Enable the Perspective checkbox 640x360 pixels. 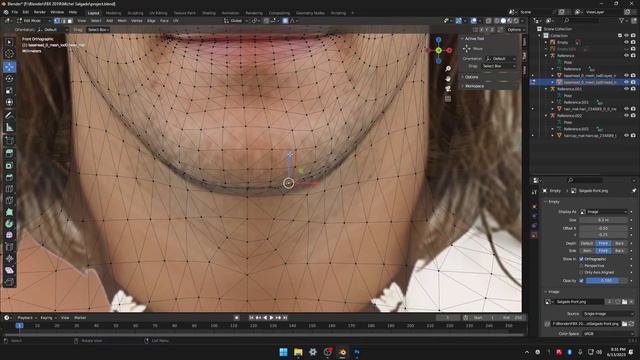[582, 266]
